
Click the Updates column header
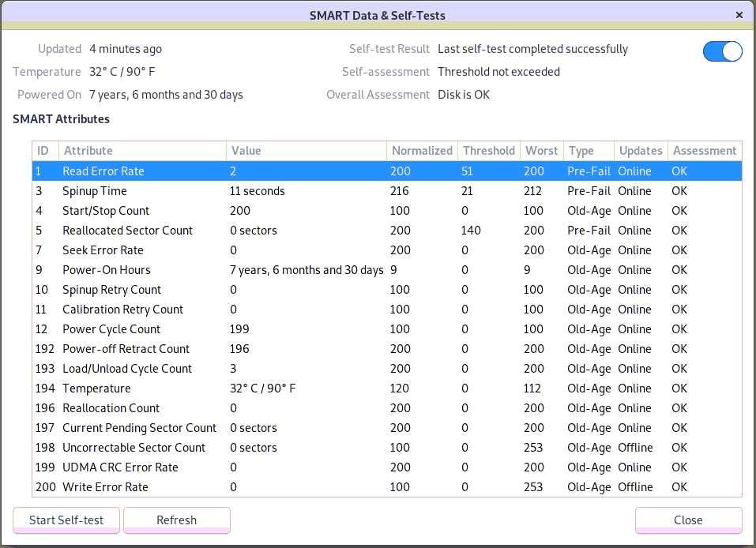[641, 151]
